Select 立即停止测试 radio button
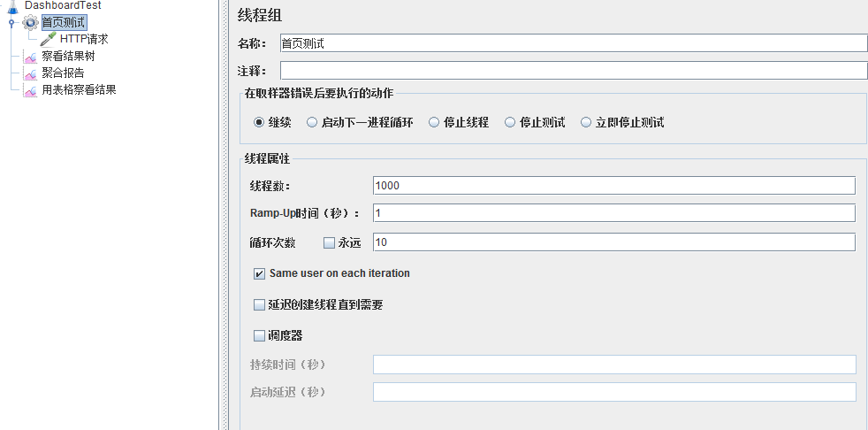The image size is (868, 430). [586, 122]
